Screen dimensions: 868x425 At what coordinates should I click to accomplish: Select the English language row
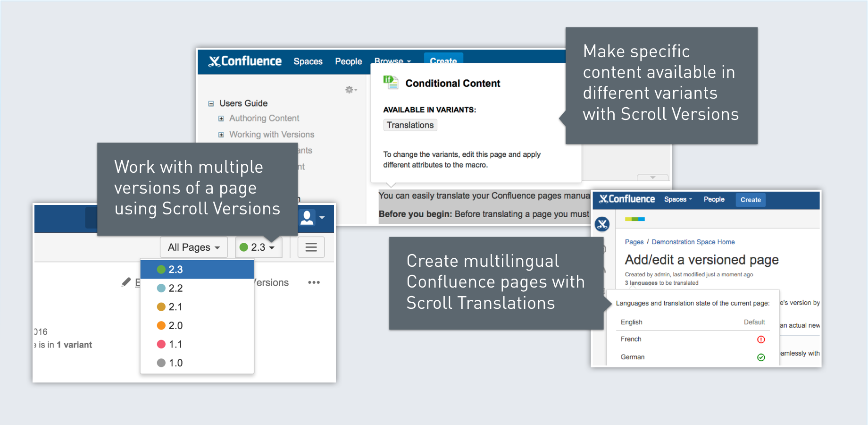[x=693, y=322]
